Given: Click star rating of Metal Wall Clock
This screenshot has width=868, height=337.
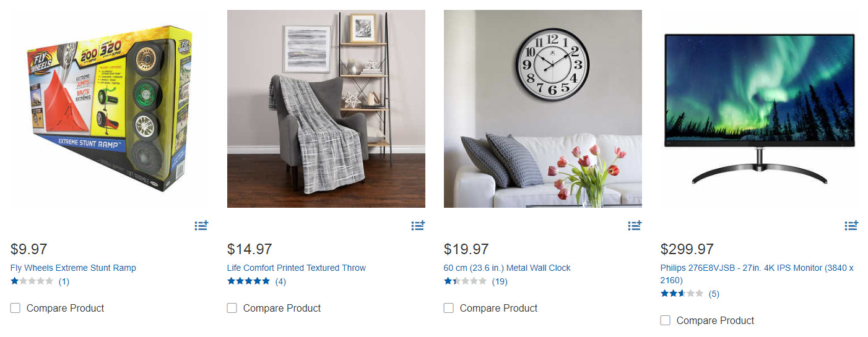Looking at the screenshot, I should pos(466,281).
